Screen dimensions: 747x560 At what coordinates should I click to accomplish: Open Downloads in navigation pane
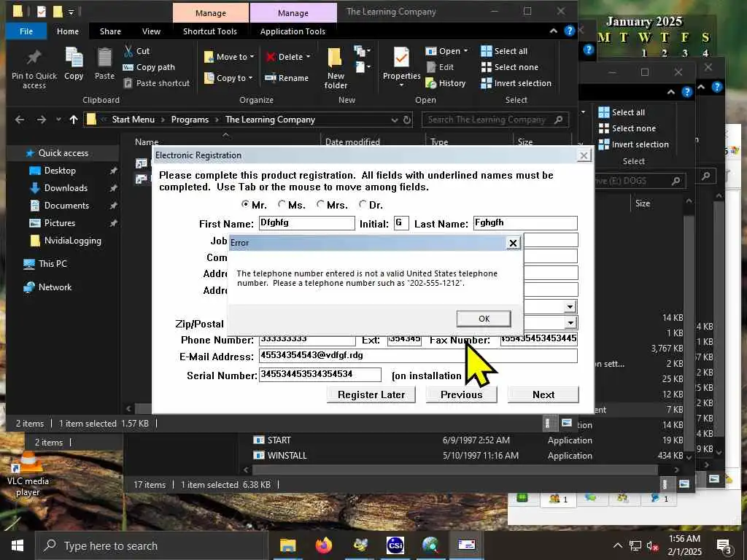click(66, 188)
